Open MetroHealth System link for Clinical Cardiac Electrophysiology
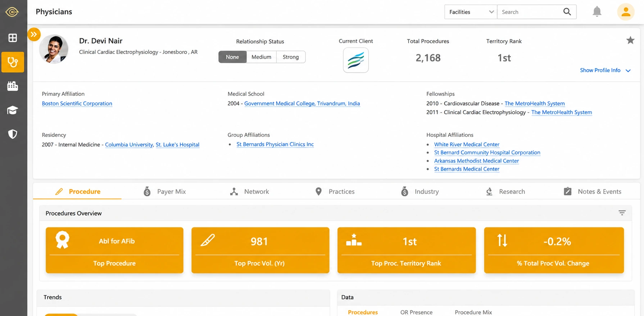The height and width of the screenshot is (316, 644). 562,112
